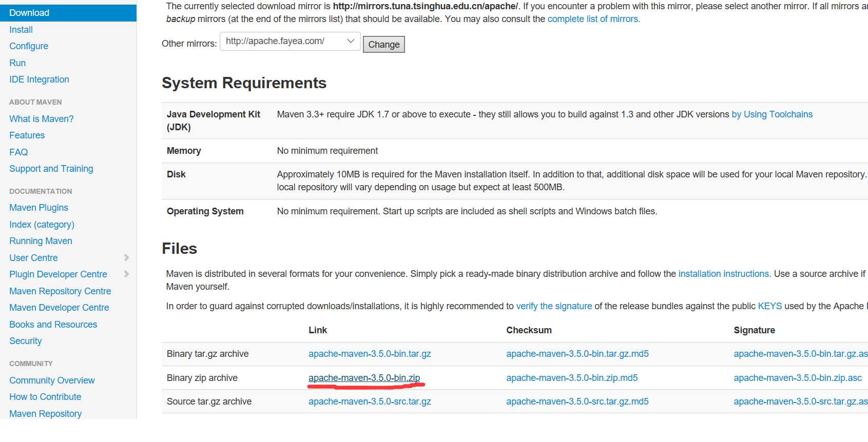Open Maven Repository community link

click(x=45, y=414)
